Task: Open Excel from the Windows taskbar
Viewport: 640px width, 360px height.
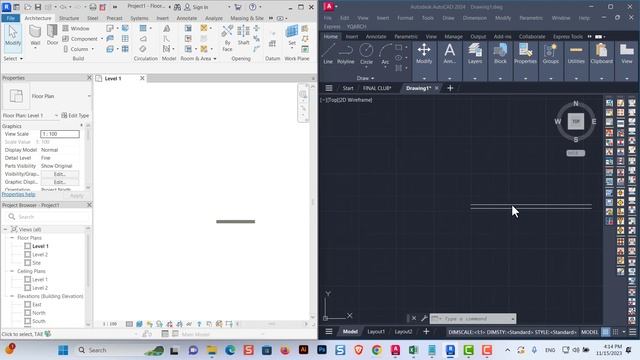Action: (413, 350)
